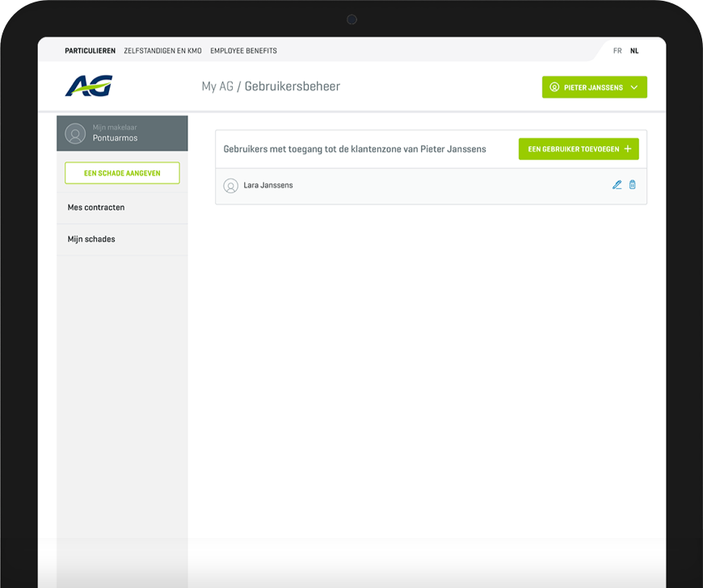Click Lara Janssens' avatar icon
The height and width of the screenshot is (588, 703).
point(230,186)
